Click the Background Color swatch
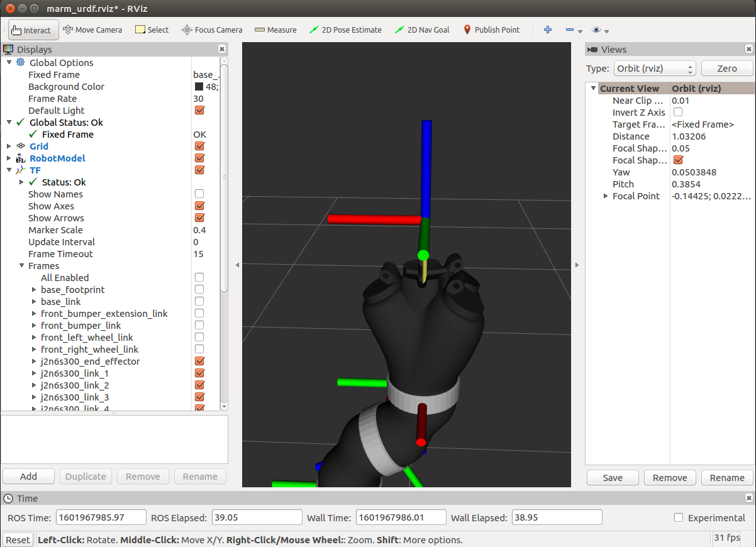This screenshot has height=547, width=756. coord(199,87)
